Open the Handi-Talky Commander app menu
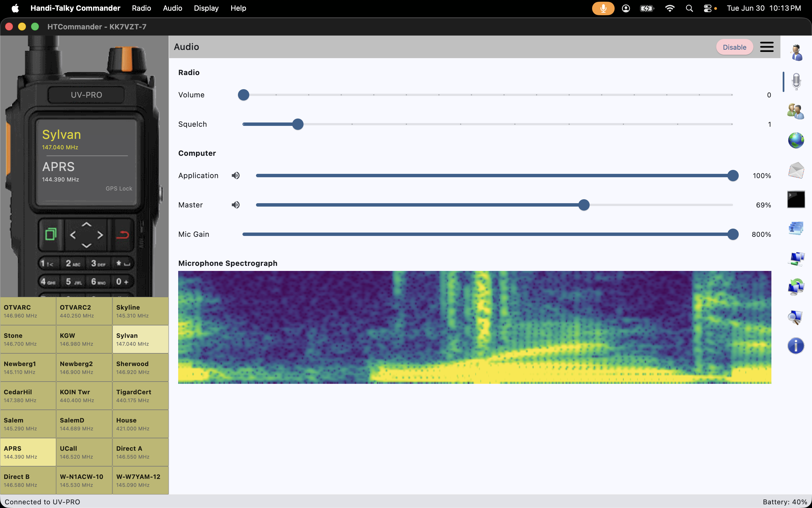This screenshot has height=508, width=812. point(75,8)
